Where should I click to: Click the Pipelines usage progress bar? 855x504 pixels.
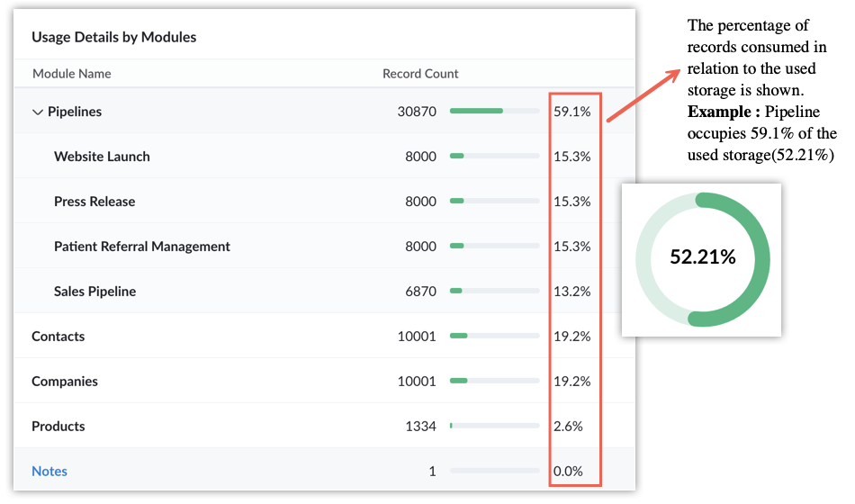click(x=495, y=111)
